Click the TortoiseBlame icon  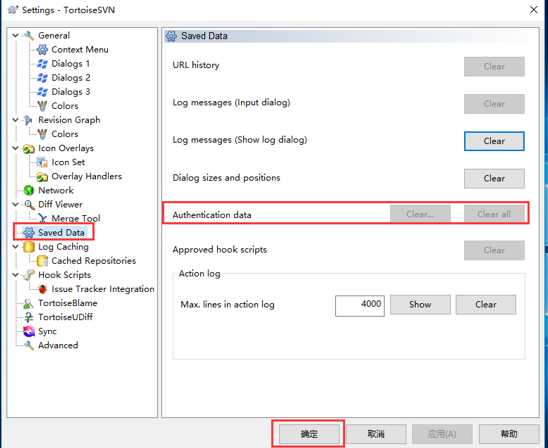coord(29,303)
